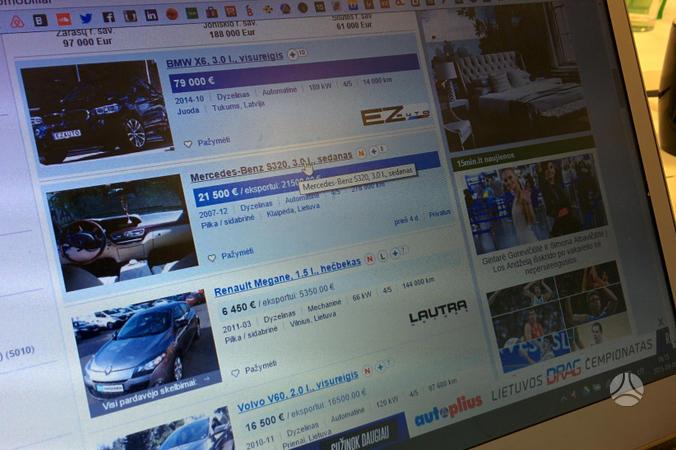The width and height of the screenshot is (676, 450).
Task: Click the L badge beside Renault Megane title
Action: [382, 256]
